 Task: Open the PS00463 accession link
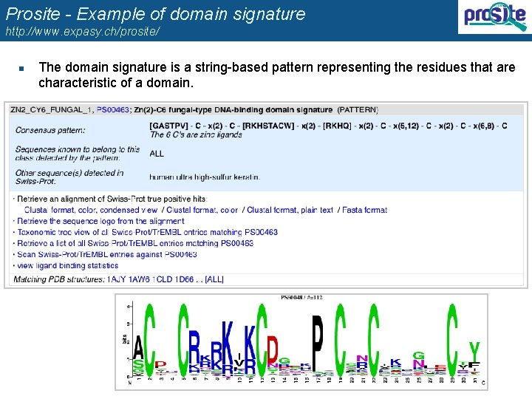[x=112, y=109]
